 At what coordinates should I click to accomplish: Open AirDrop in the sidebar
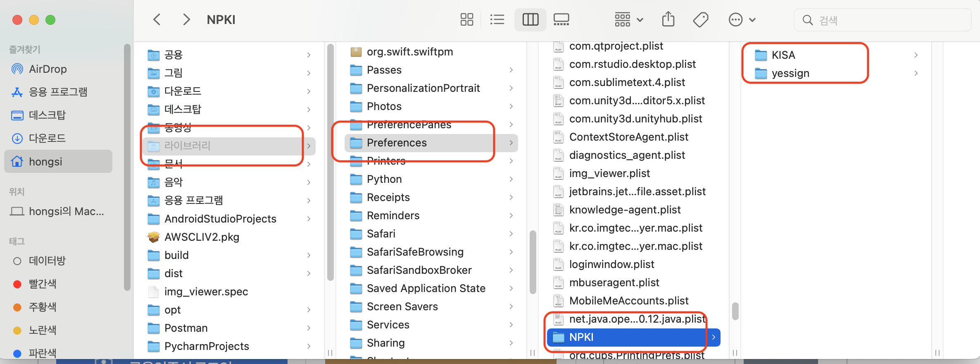click(39, 69)
